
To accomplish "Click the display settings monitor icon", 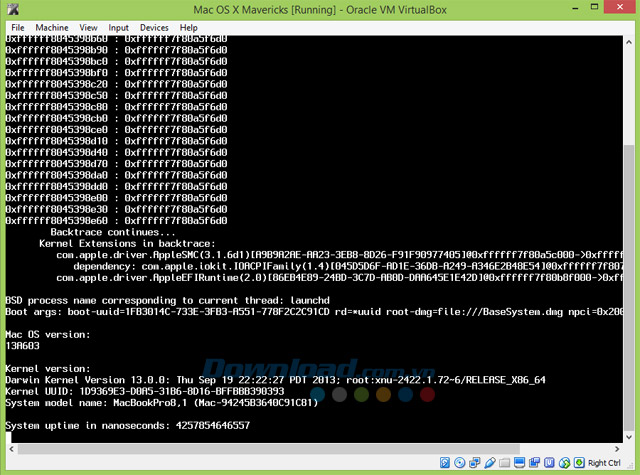I will 519,462.
